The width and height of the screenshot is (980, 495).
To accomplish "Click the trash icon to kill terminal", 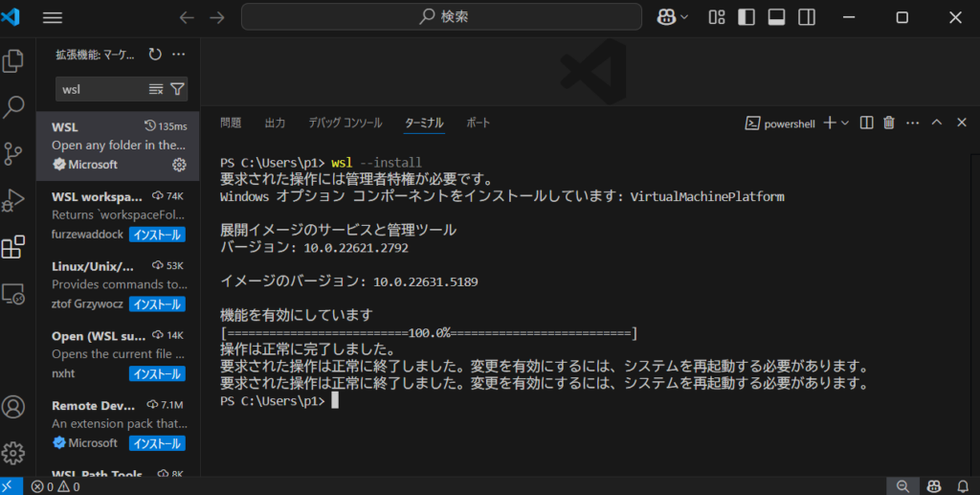I will [889, 123].
